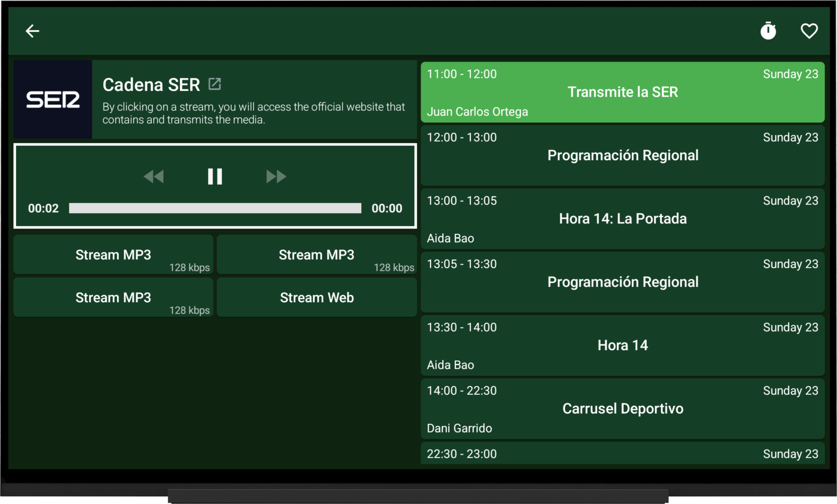
Task: Click the Cadena SER station title
Action: coord(151,85)
